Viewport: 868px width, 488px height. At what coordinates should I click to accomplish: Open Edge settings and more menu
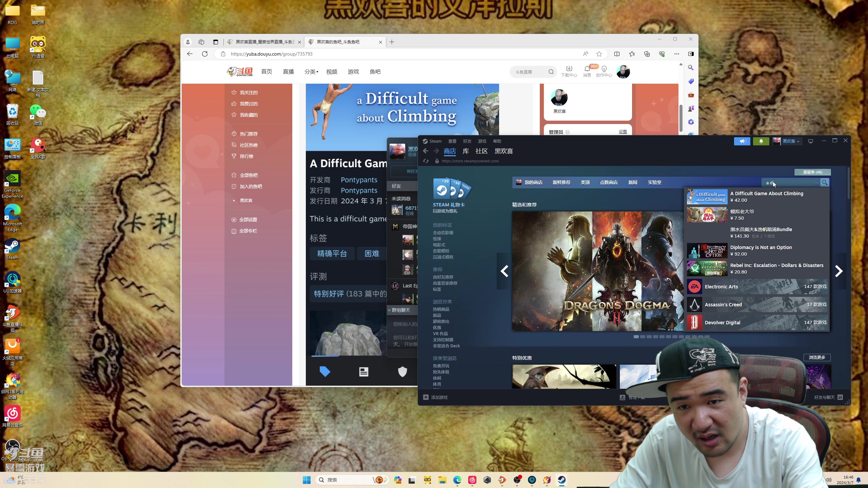coord(676,54)
